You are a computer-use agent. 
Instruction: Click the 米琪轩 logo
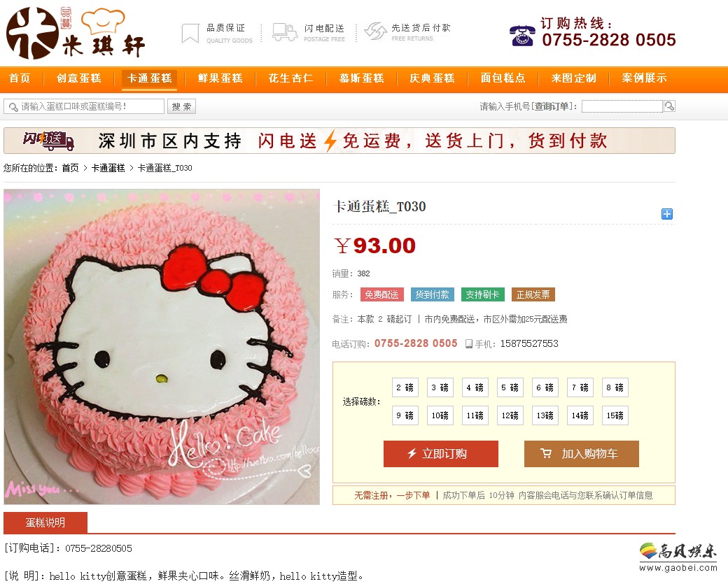click(76, 34)
